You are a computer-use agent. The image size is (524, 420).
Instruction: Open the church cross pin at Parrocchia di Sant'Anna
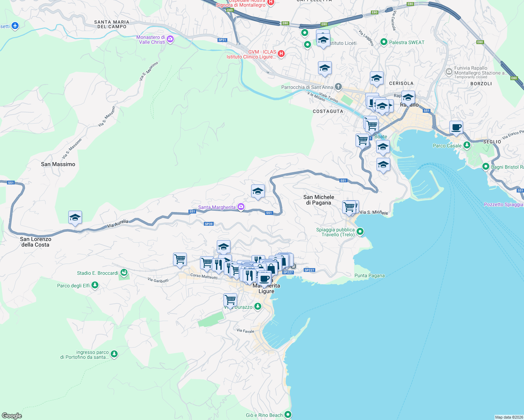point(338,87)
